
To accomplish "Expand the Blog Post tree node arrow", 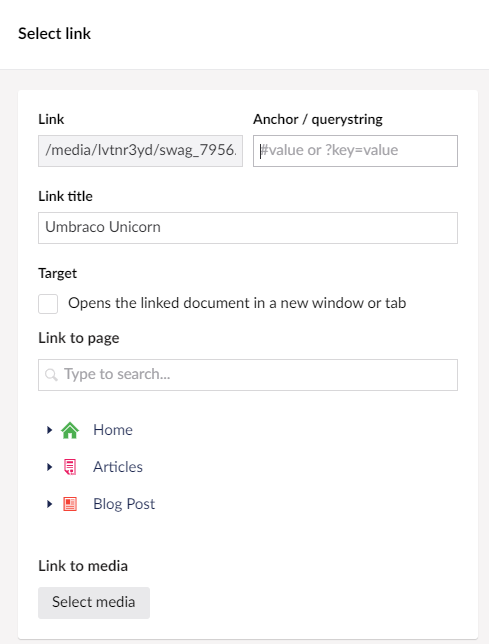I will point(49,504).
